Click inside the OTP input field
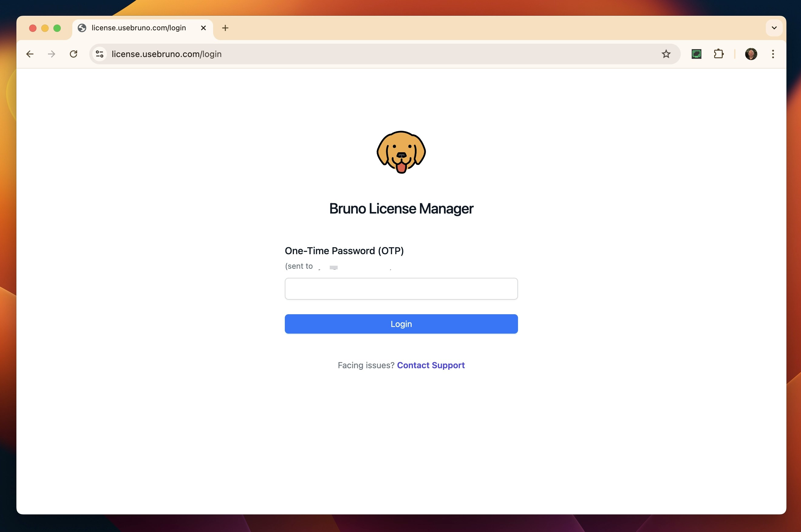801x532 pixels. (401, 288)
